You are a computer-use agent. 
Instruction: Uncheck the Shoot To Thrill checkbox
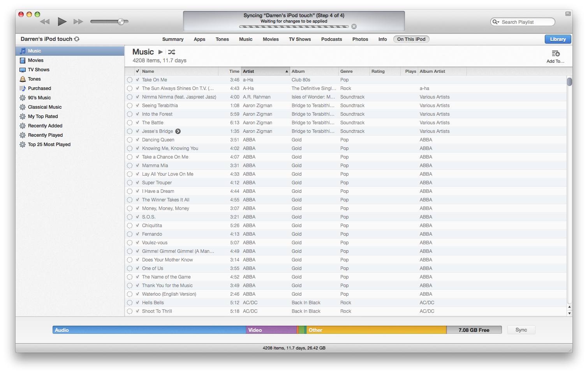(137, 311)
